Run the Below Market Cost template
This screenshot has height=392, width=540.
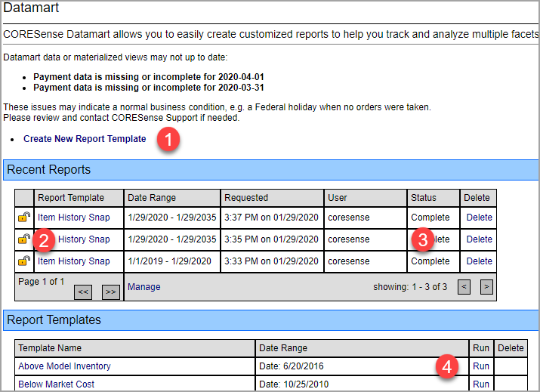pyautogui.click(x=480, y=384)
